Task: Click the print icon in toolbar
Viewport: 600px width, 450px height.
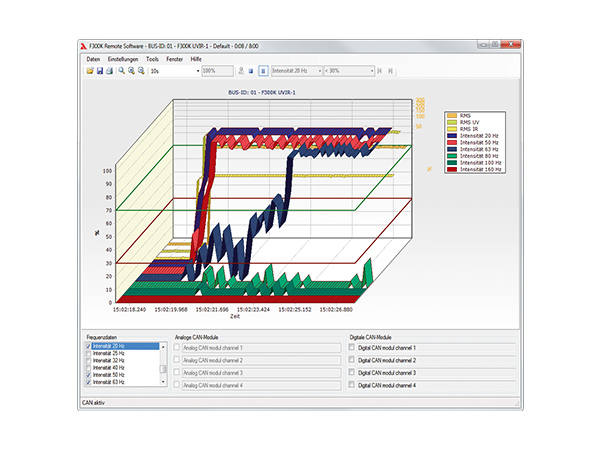Action: tap(109, 71)
